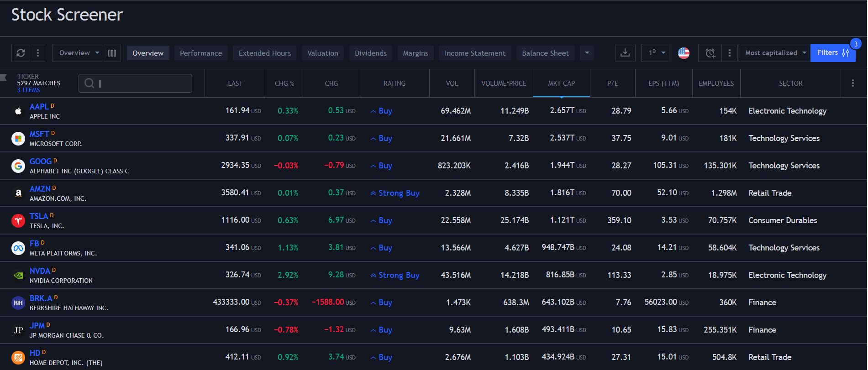Image resolution: width=868 pixels, height=370 pixels.
Task: Click the Google logo icon
Action: 18,166
